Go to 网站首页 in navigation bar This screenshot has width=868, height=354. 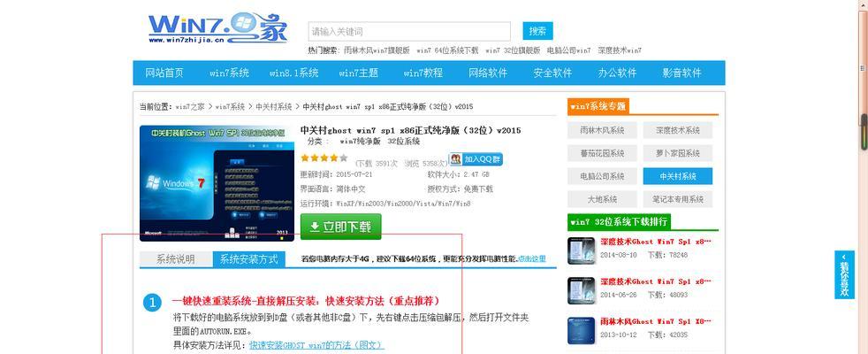[x=164, y=73]
